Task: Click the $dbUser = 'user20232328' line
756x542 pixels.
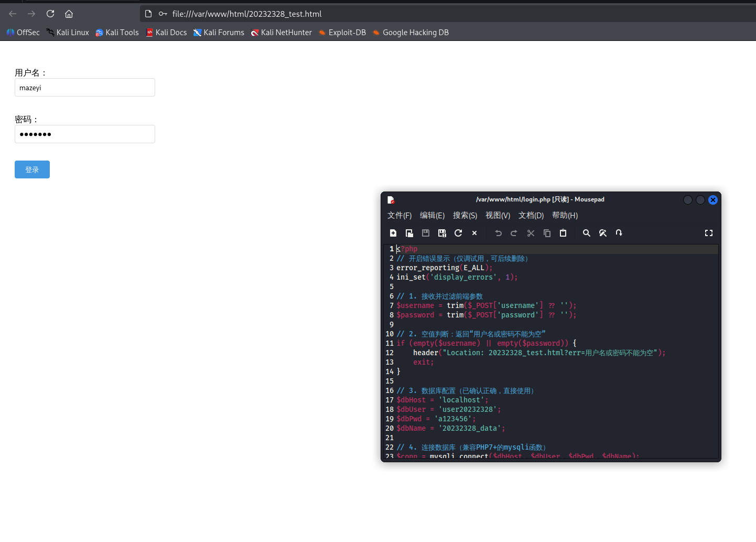Action: coord(449,410)
